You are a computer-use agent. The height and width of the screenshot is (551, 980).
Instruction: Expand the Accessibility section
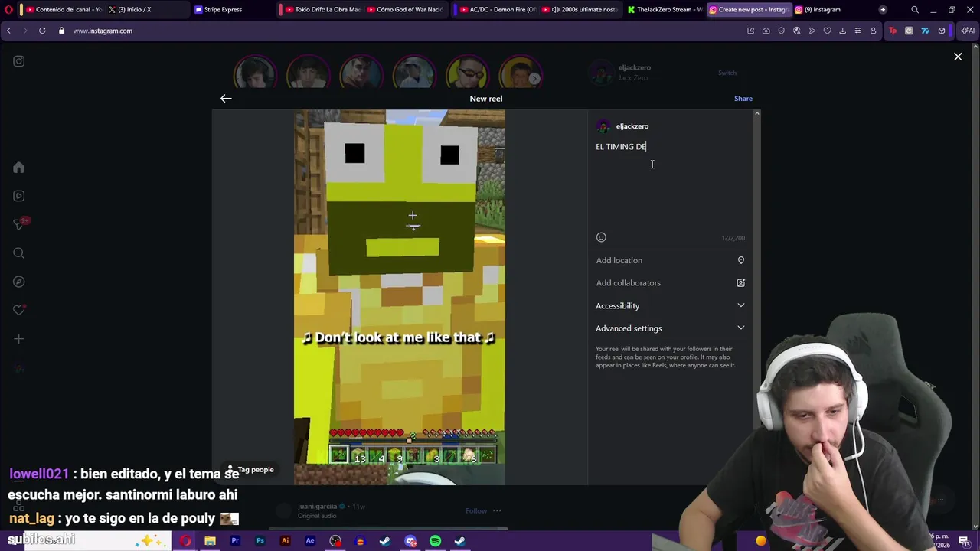(x=670, y=305)
